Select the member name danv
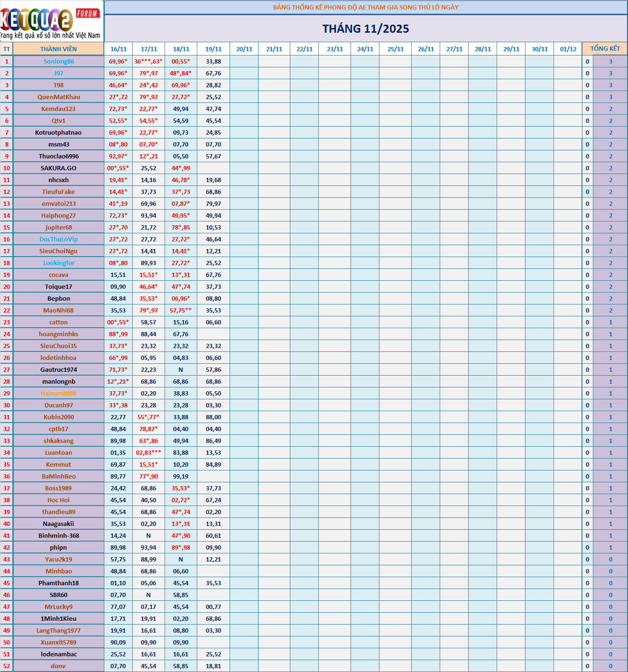The width and height of the screenshot is (628, 672). pyautogui.click(x=58, y=666)
